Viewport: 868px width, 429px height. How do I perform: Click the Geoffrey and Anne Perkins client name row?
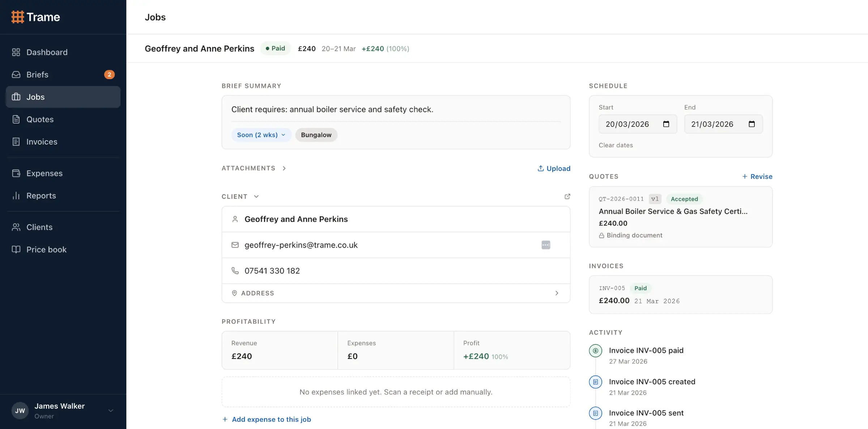[396, 219]
